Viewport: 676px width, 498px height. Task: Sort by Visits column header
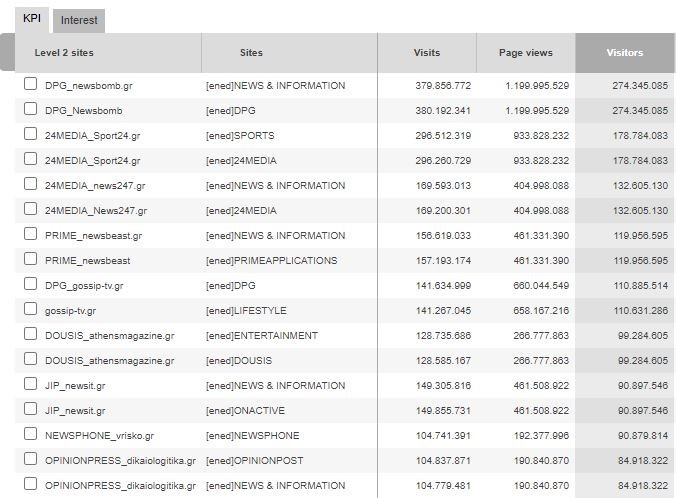click(x=426, y=53)
